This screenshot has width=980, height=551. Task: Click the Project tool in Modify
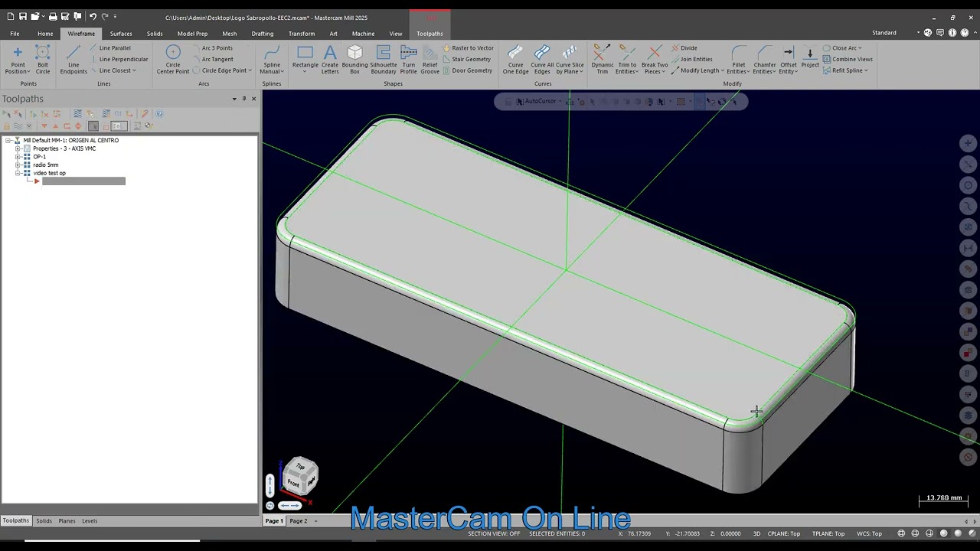pyautogui.click(x=810, y=57)
